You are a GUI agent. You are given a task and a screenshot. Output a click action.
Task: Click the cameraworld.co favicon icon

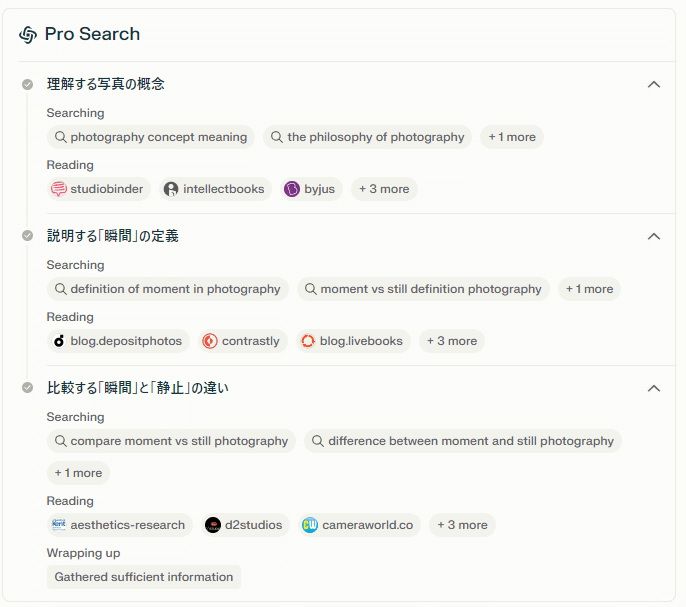[310, 525]
